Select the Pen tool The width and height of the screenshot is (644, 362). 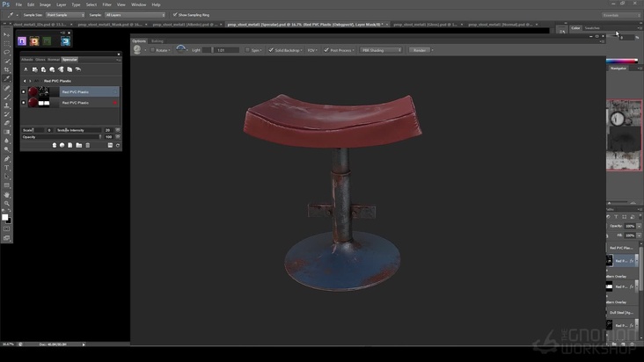coord(6,159)
